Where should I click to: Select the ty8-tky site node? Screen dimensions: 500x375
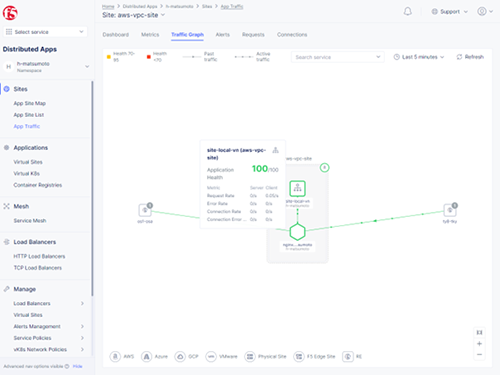click(x=450, y=210)
